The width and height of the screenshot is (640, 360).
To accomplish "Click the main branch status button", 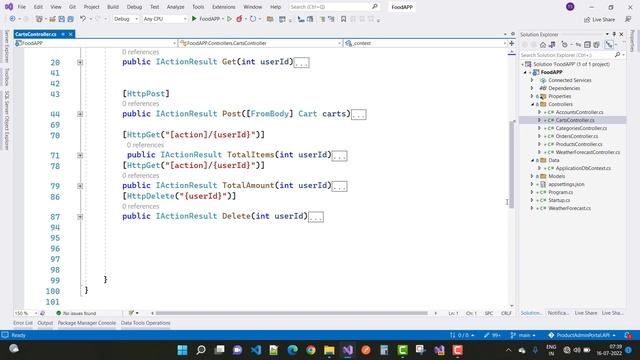I will pos(523,335).
